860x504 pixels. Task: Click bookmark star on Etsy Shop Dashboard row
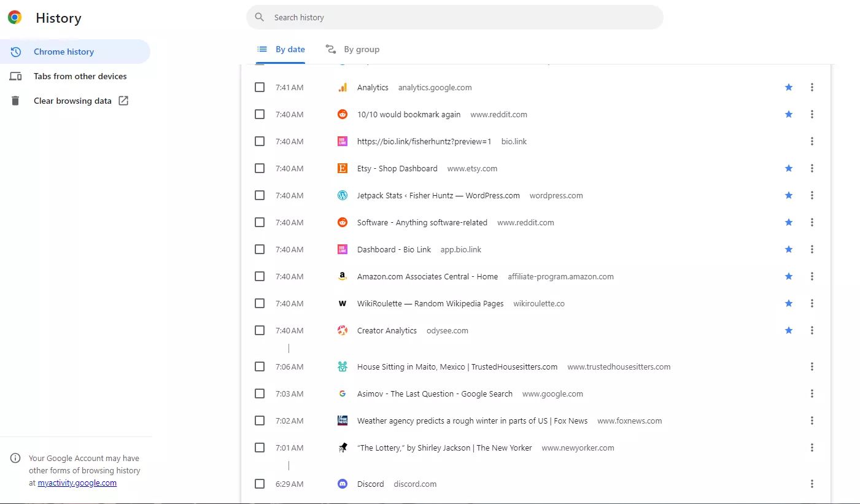[789, 168]
